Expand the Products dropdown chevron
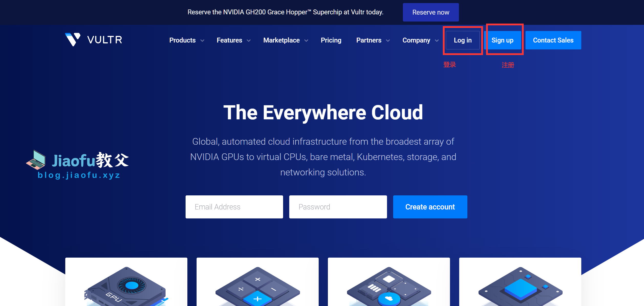644x306 pixels. click(202, 40)
